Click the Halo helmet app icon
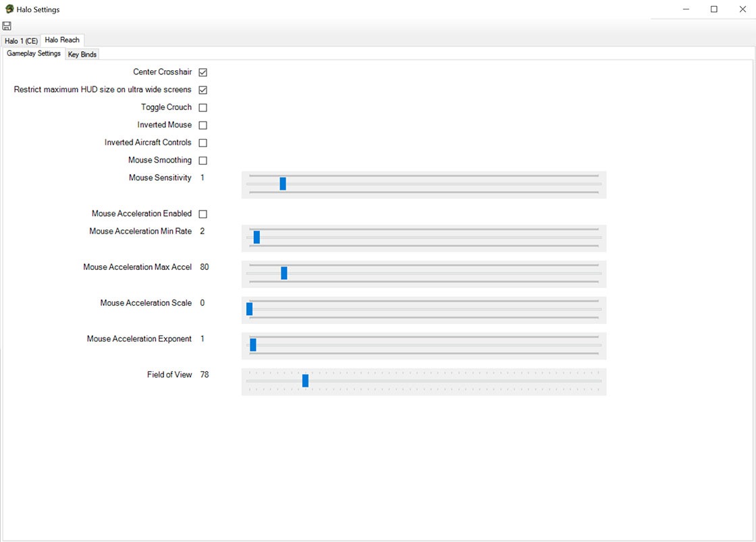Image resolution: width=756 pixels, height=542 pixels. pos(9,9)
